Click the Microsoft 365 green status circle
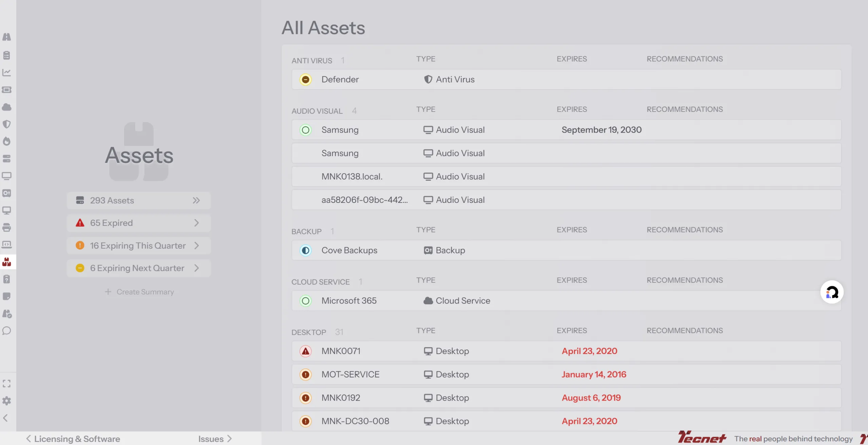The width and height of the screenshot is (868, 445). (305, 301)
